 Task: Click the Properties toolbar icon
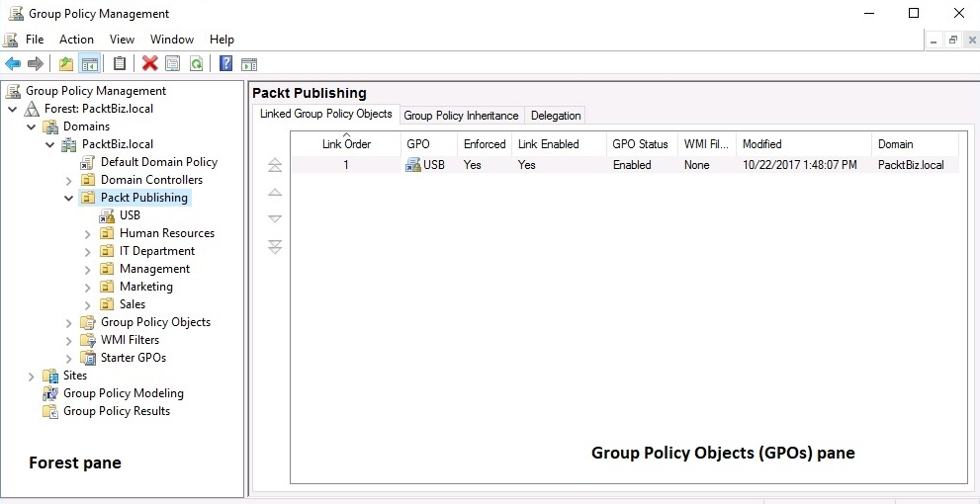coord(173,64)
